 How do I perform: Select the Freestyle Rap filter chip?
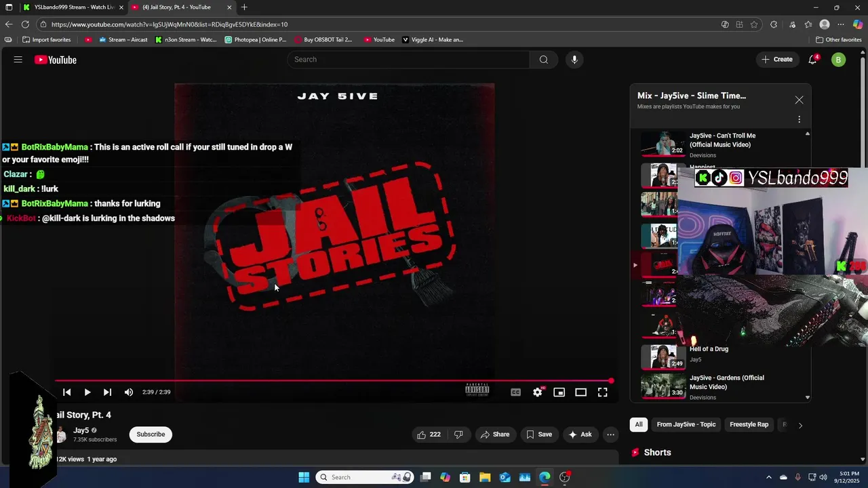[x=749, y=424]
